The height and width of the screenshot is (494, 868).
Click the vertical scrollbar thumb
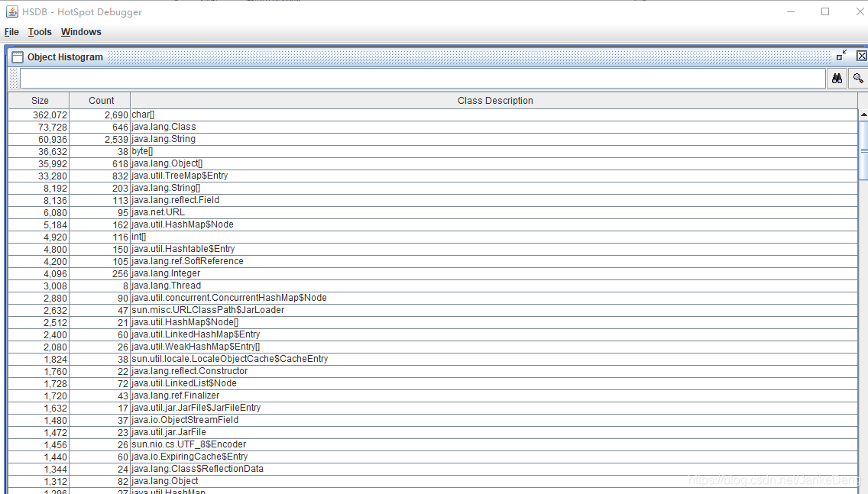point(863,150)
